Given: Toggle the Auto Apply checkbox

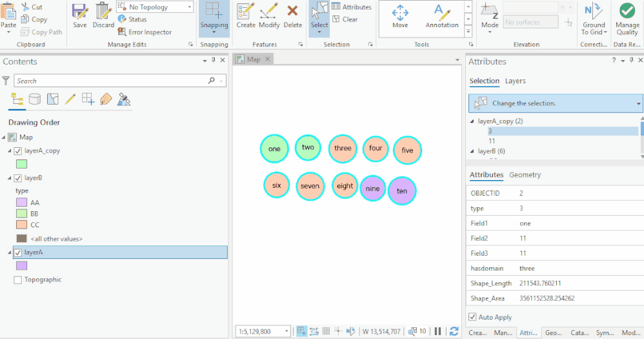Looking at the screenshot, I should pos(472,317).
